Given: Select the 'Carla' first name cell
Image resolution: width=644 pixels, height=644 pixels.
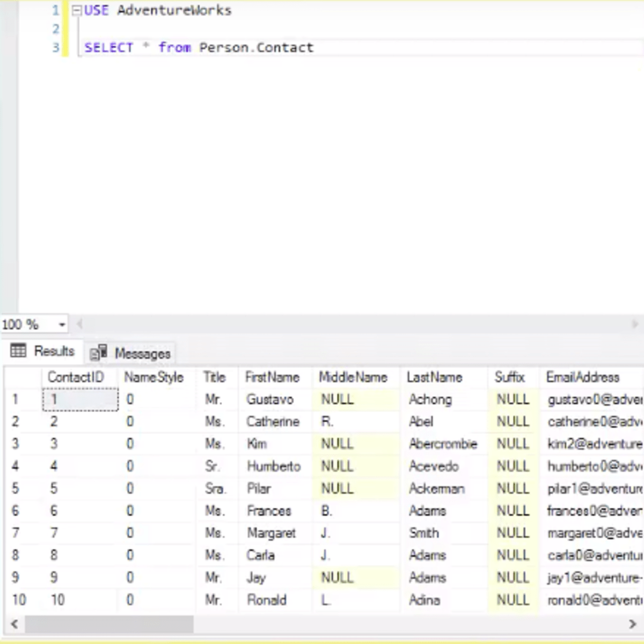Looking at the screenshot, I should click(x=275, y=555).
